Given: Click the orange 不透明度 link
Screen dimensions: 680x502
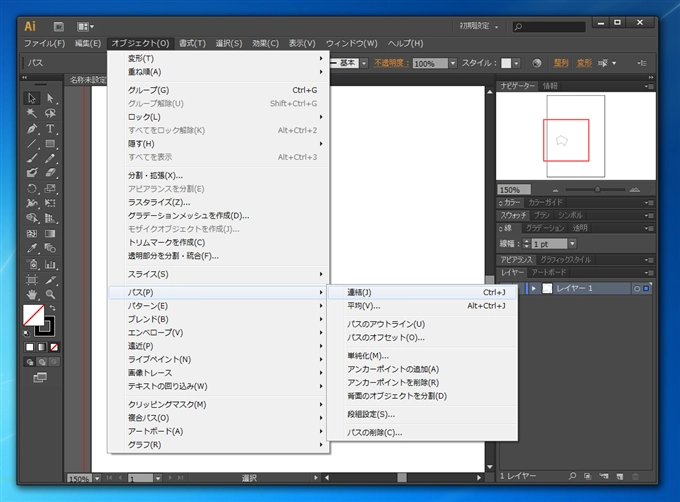Looking at the screenshot, I should click(x=391, y=63).
